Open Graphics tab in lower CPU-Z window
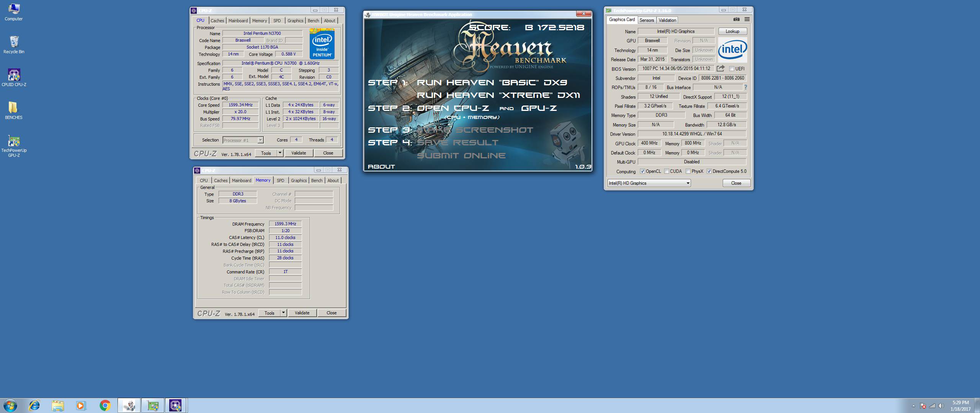The image size is (980, 413). coord(299,180)
